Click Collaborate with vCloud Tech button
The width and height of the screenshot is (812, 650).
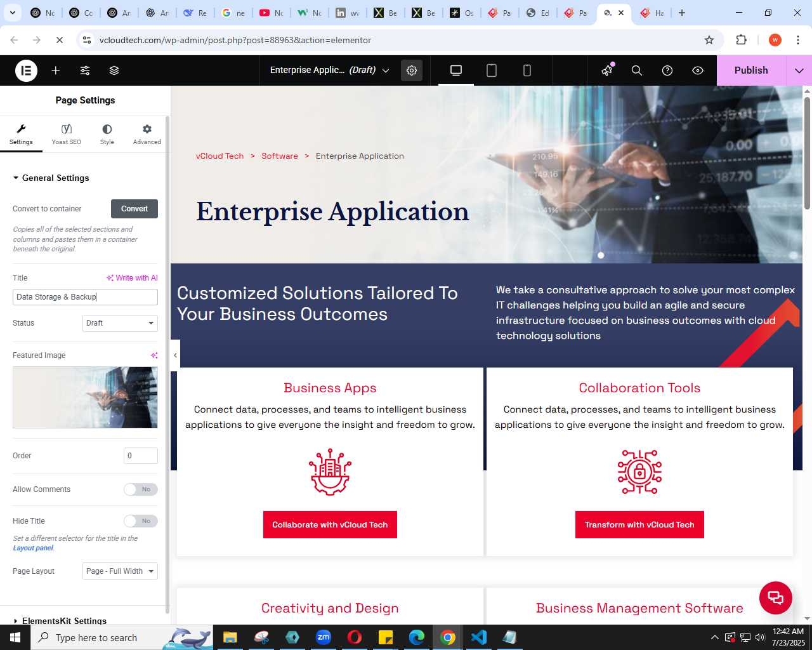[330, 525]
